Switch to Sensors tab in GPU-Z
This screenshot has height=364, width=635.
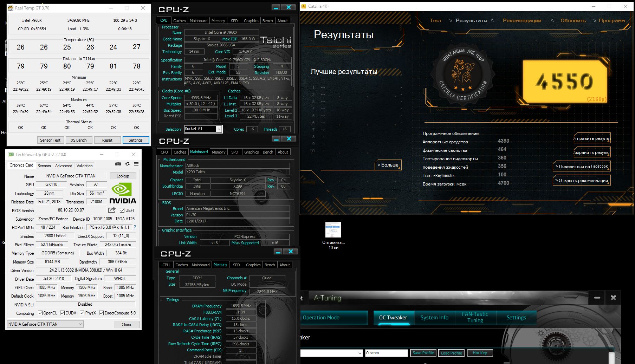(x=44, y=165)
